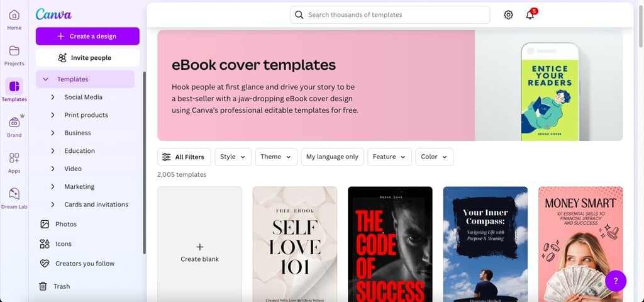Screen dimensions: 644x302
Task: Toggle the My language only filter
Action: click(x=332, y=157)
